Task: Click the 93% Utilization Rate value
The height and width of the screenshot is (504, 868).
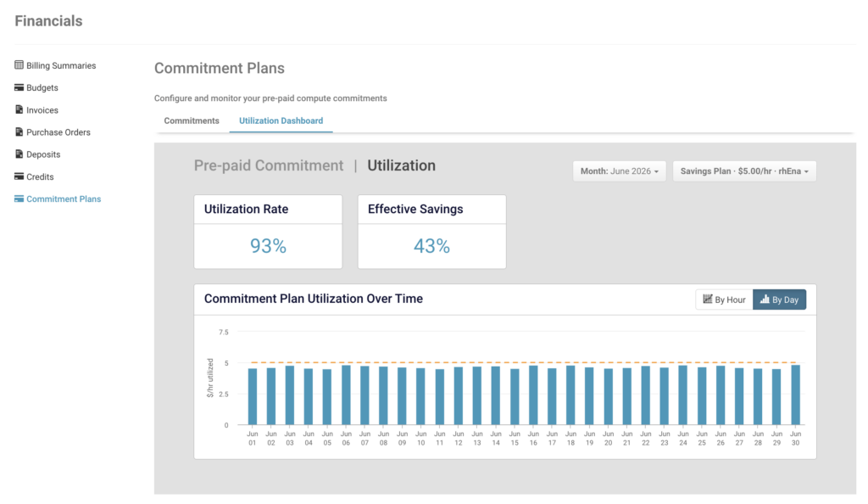Action: click(x=268, y=246)
